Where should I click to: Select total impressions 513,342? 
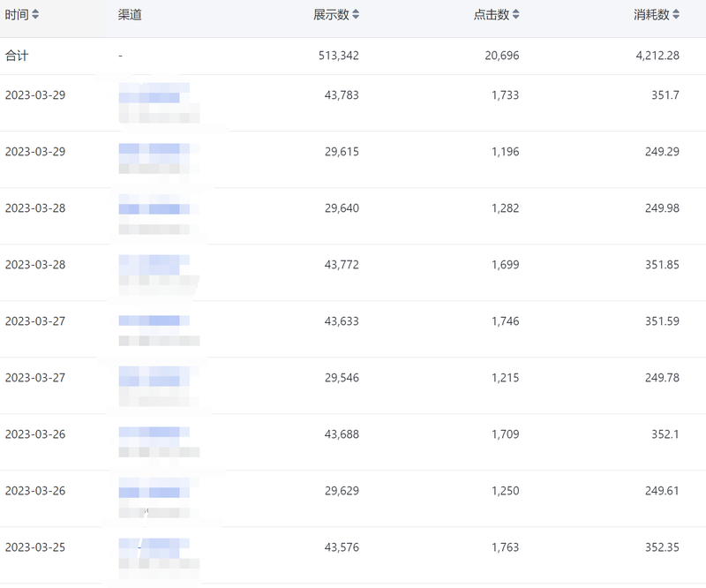[339, 56]
